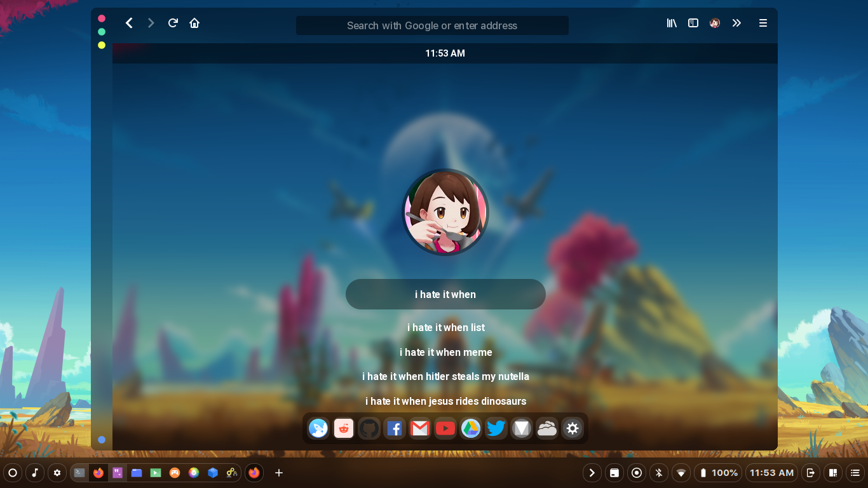The height and width of the screenshot is (488, 868).
Task: Go back to the previous page
Action: (129, 23)
